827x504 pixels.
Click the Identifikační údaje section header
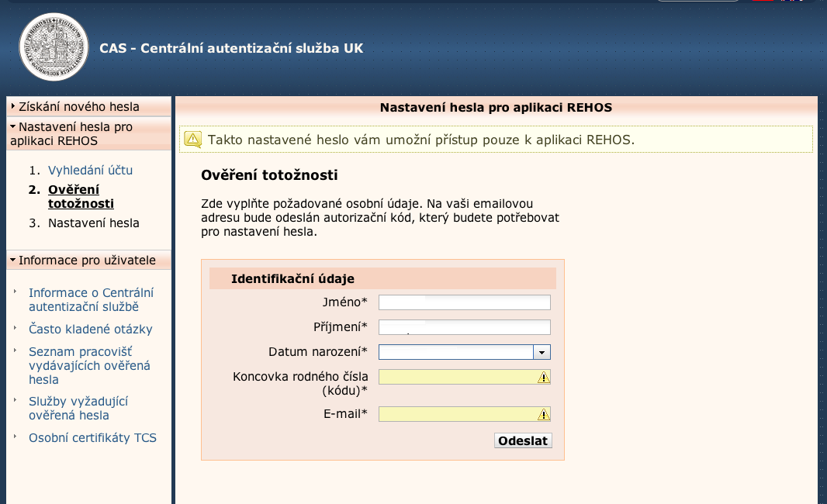(x=383, y=279)
